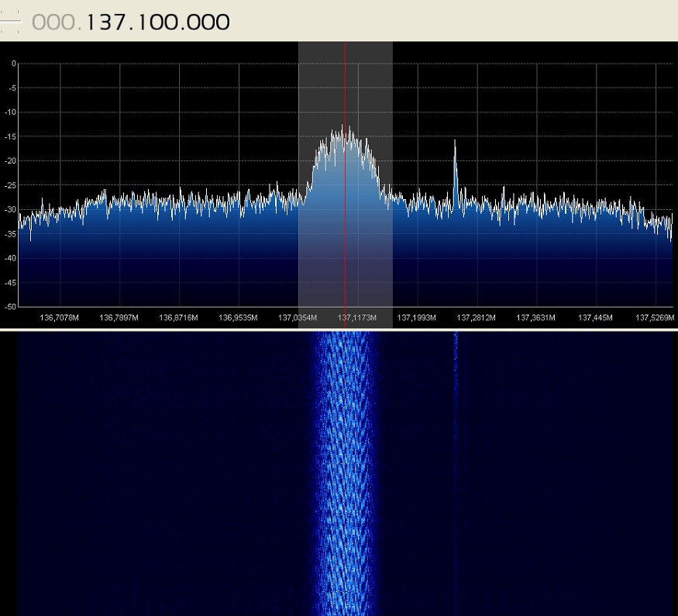The width and height of the screenshot is (678, 616).
Task: Click the 136,8716M frequency axis label
Action: click(x=178, y=318)
